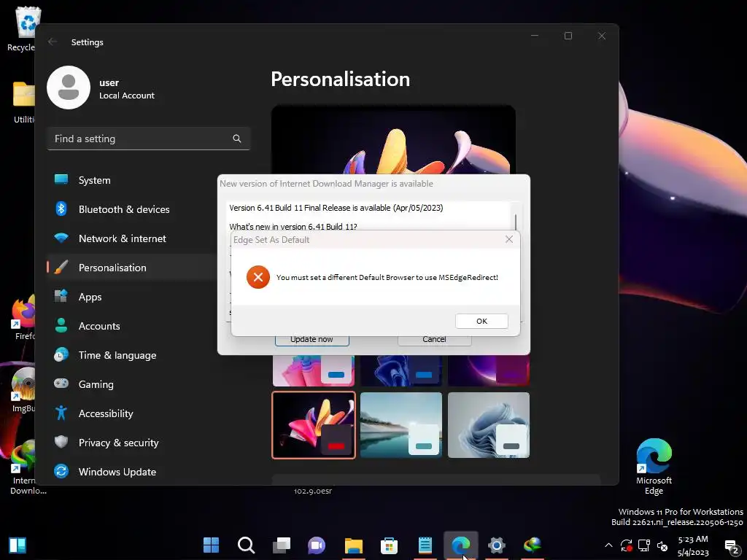Click Update now in the Internet Download Manager dialog

pos(311,339)
